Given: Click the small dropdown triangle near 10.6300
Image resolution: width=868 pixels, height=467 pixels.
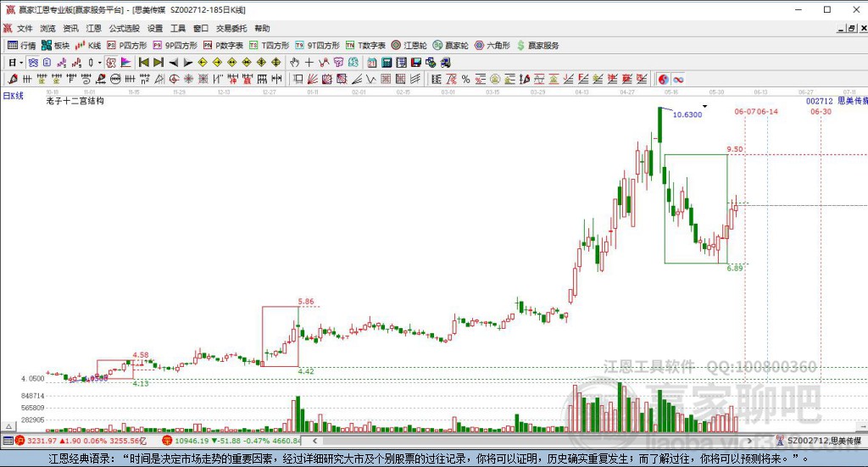Looking at the screenshot, I should 704,106.
